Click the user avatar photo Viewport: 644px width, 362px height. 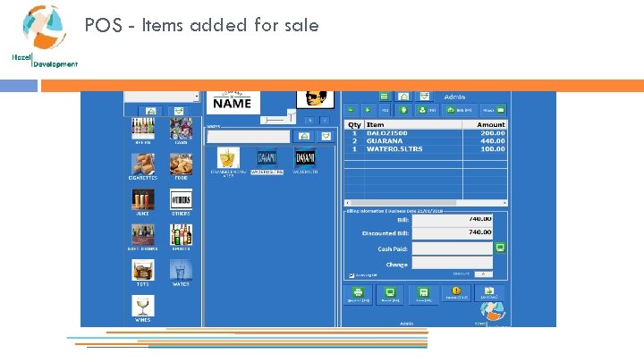316,99
